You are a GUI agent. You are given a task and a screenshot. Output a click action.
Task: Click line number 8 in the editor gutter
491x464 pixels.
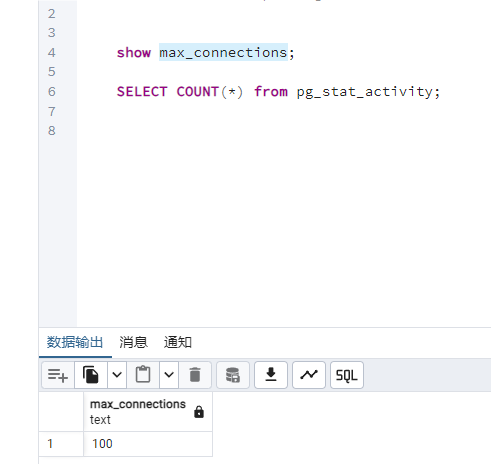(52, 131)
